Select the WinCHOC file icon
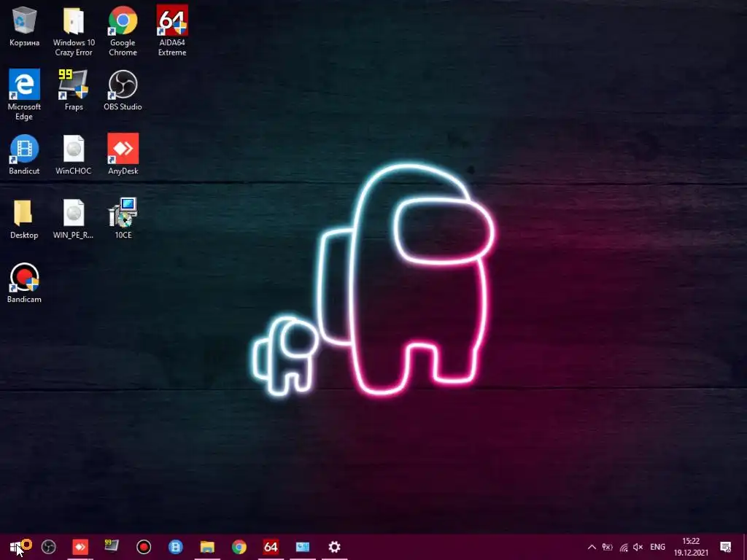The image size is (747, 560). [74, 155]
